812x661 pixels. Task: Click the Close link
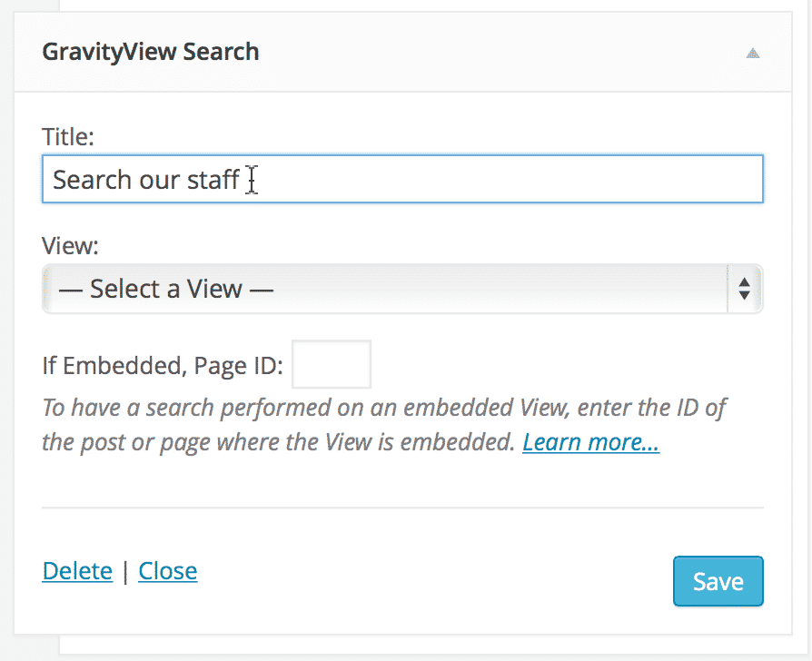pos(168,571)
